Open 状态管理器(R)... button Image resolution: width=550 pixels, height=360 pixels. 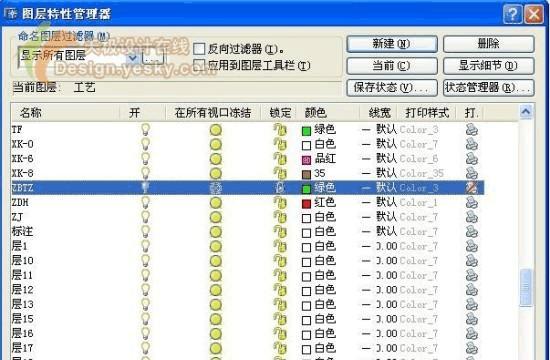(489, 88)
